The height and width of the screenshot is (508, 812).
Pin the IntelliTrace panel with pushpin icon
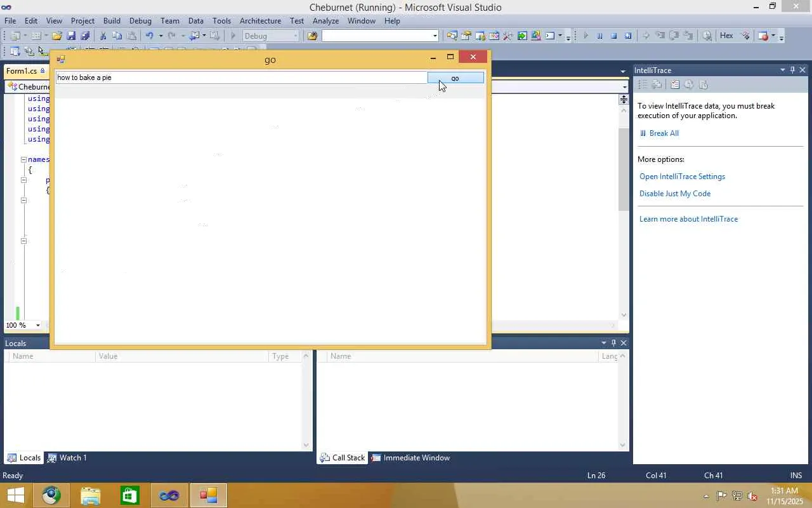pos(792,70)
